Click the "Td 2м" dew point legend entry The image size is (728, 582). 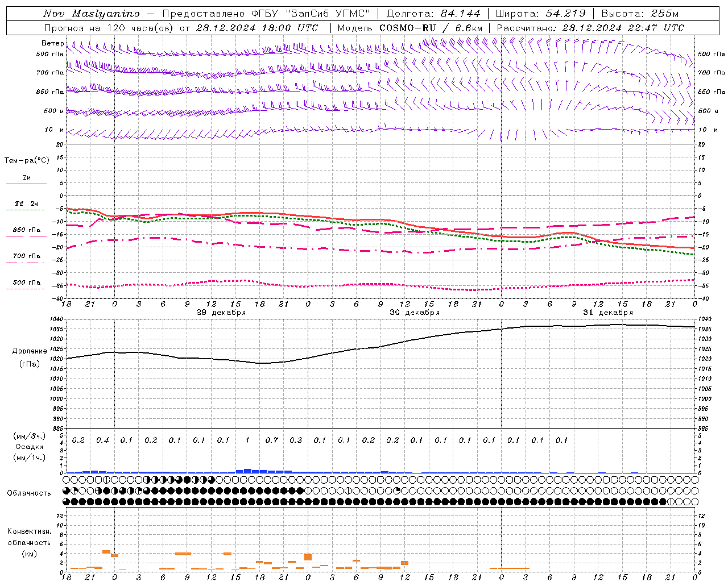tap(26, 204)
